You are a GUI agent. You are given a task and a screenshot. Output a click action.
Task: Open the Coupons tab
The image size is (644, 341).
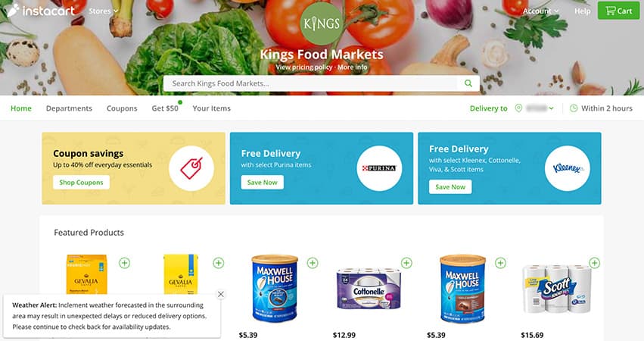(122, 108)
